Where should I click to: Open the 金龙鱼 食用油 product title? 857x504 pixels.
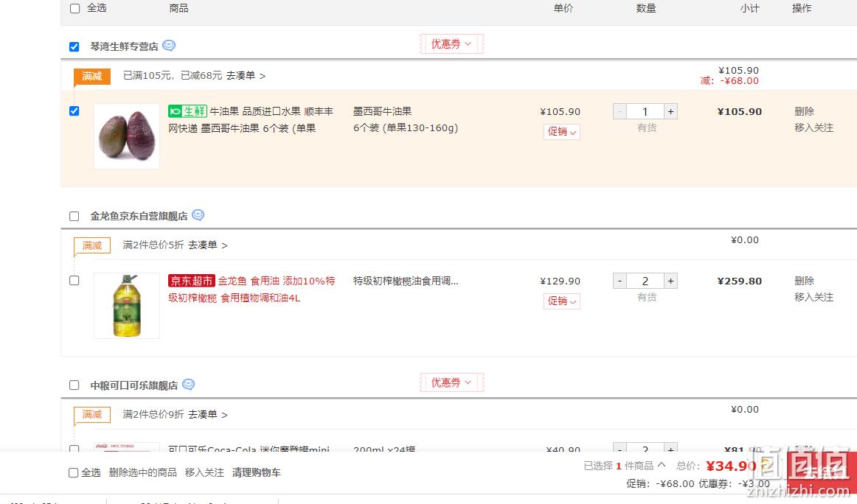click(x=252, y=289)
